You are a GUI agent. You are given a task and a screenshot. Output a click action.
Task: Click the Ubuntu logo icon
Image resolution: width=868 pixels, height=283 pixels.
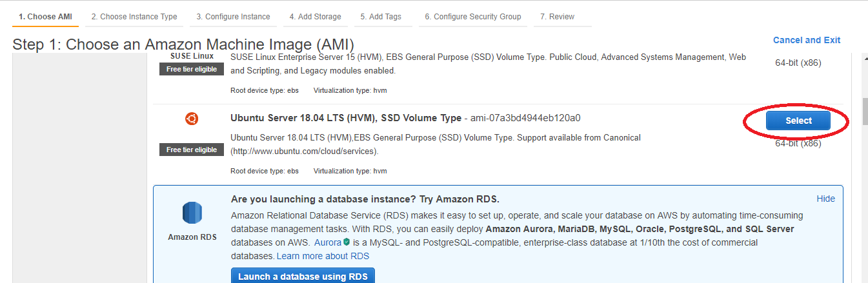pyautogui.click(x=192, y=119)
